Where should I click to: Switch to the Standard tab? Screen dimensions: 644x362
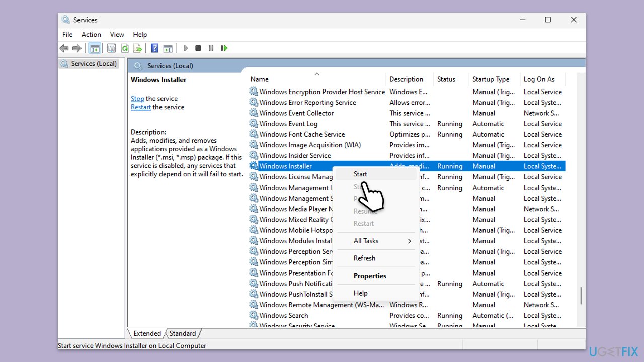tap(183, 333)
